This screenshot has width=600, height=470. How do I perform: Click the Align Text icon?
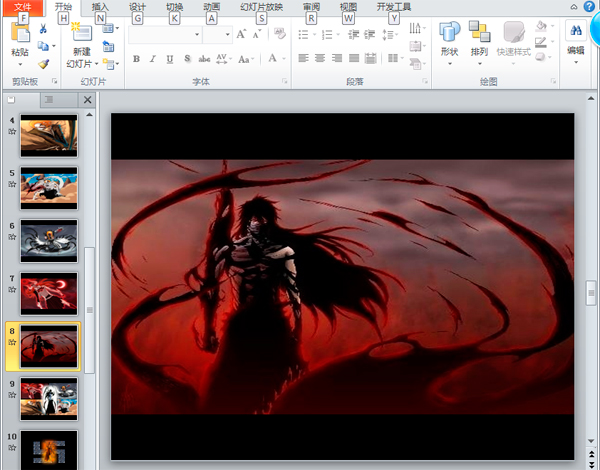click(x=415, y=46)
